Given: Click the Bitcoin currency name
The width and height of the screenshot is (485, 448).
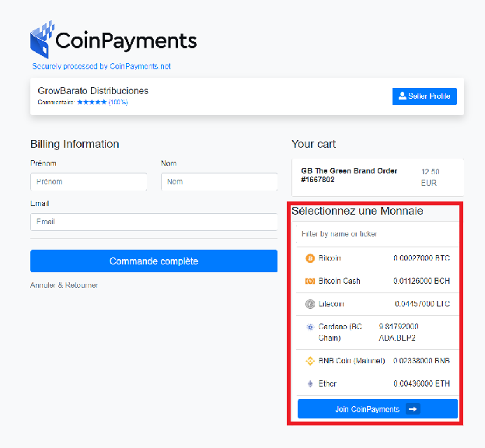Looking at the screenshot, I should 330,258.
